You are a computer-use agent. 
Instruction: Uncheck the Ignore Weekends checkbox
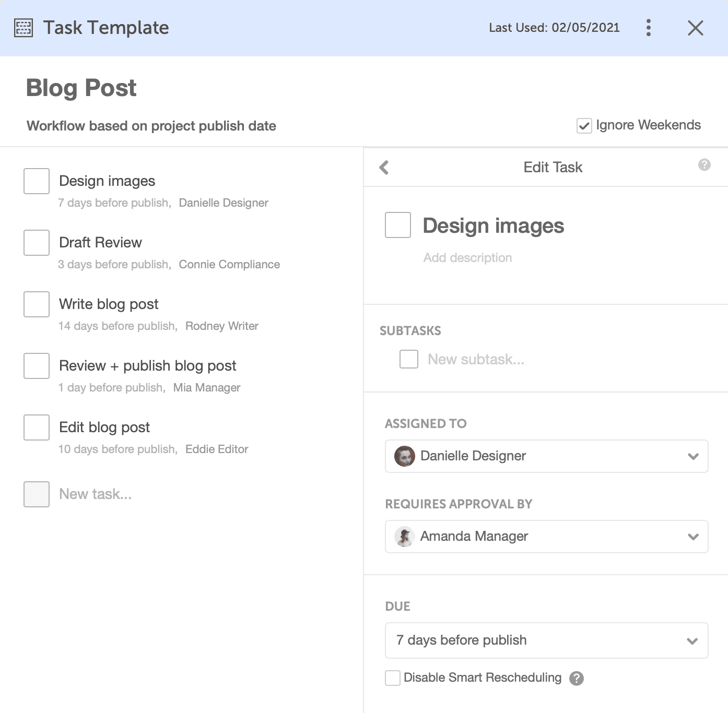click(583, 125)
